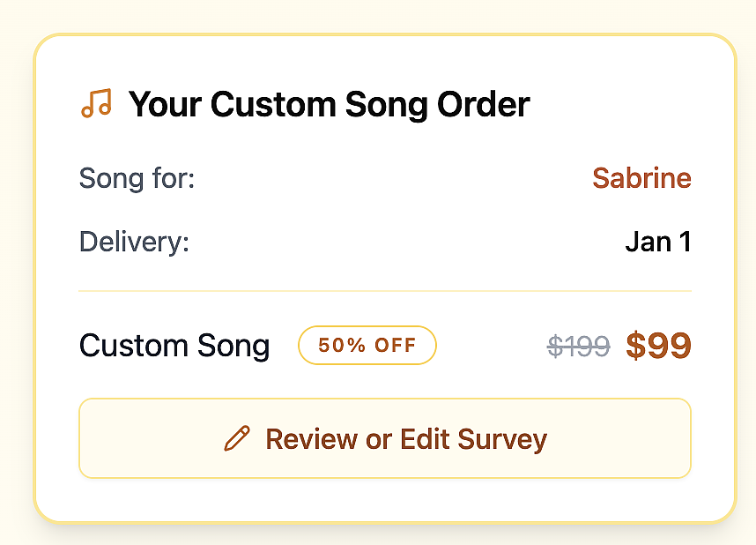Screen dimensions: 756x545
Task: Open Review or Edit Survey
Action: pyautogui.click(x=385, y=438)
